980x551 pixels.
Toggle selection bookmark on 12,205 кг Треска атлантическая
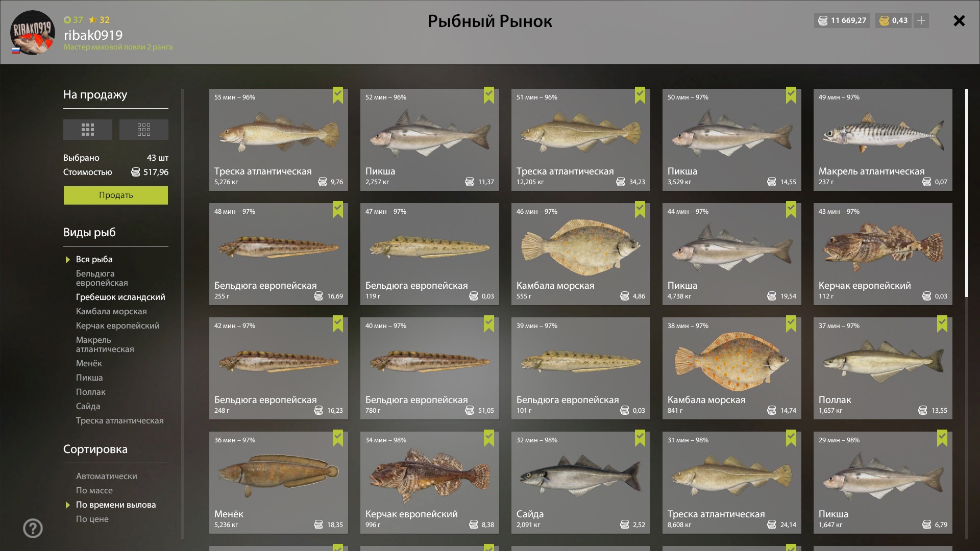tap(640, 95)
